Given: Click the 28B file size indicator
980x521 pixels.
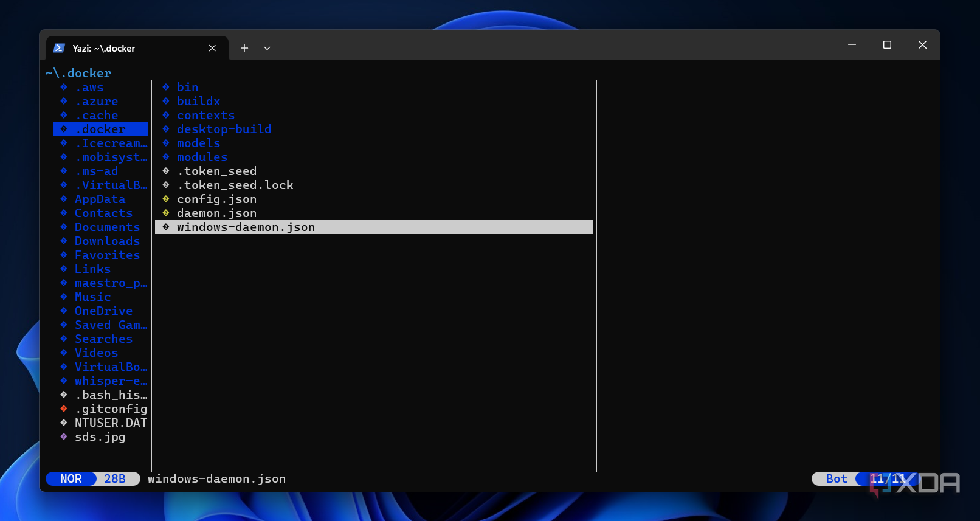Looking at the screenshot, I should click(x=115, y=479).
